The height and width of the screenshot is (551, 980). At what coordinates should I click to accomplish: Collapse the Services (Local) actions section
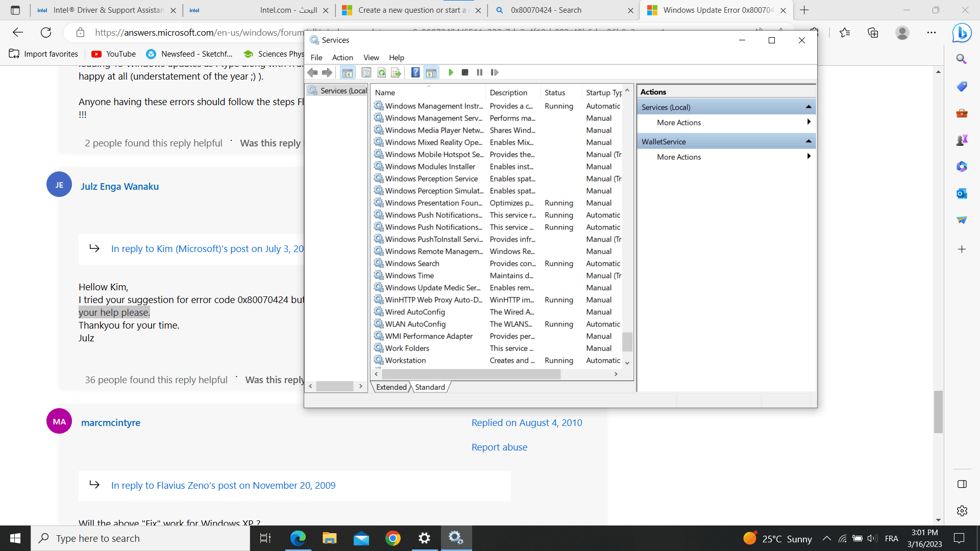pyautogui.click(x=808, y=107)
